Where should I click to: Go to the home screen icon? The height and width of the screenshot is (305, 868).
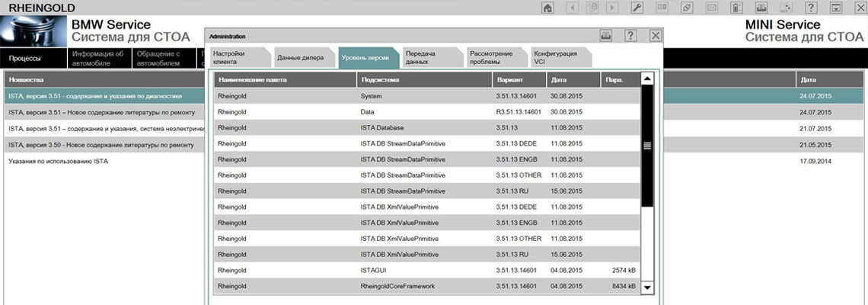(547, 8)
